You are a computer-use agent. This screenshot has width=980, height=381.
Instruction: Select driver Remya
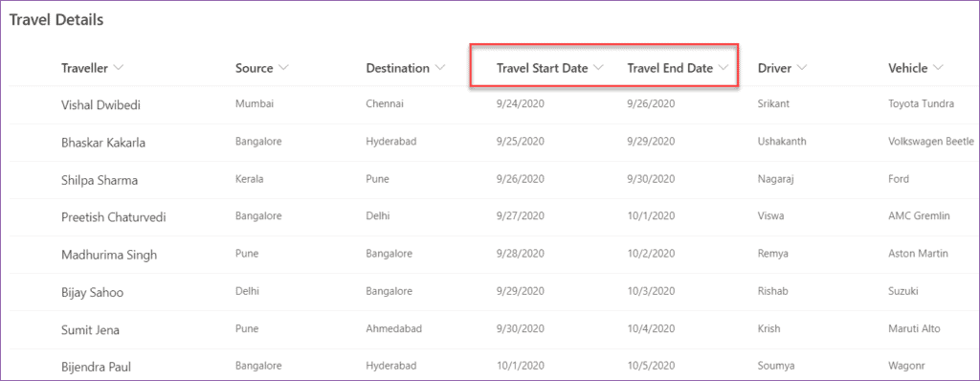pyautogui.click(x=772, y=254)
